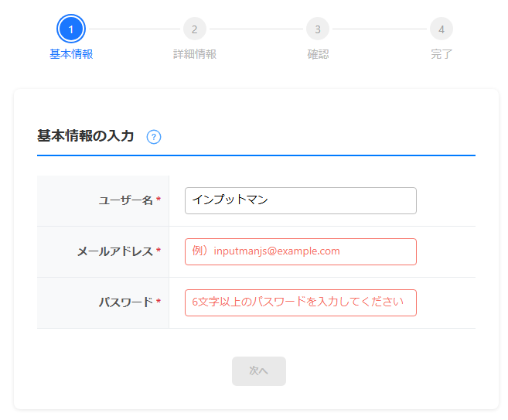Viewport: 508px width, 420px height.
Task: Select the 基本情報 step label
Action: (71, 54)
